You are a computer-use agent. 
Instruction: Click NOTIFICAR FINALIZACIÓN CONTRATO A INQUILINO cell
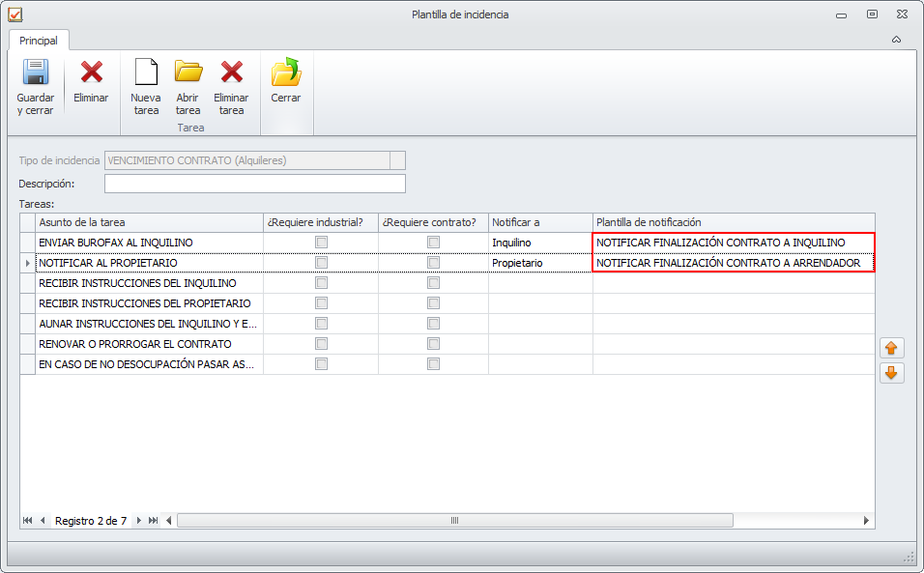(x=734, y=242)
